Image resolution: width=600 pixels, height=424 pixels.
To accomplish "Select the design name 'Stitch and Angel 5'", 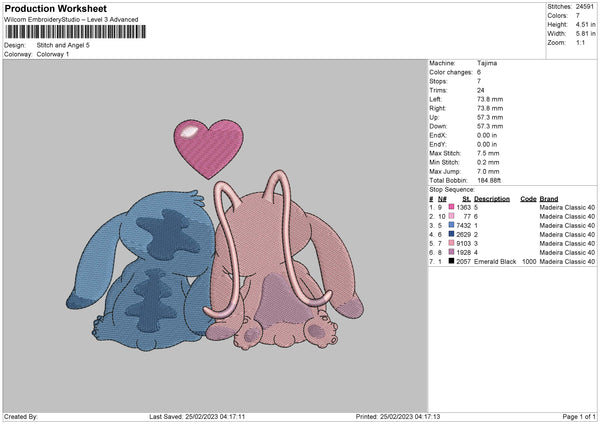I will click(63, 45).
